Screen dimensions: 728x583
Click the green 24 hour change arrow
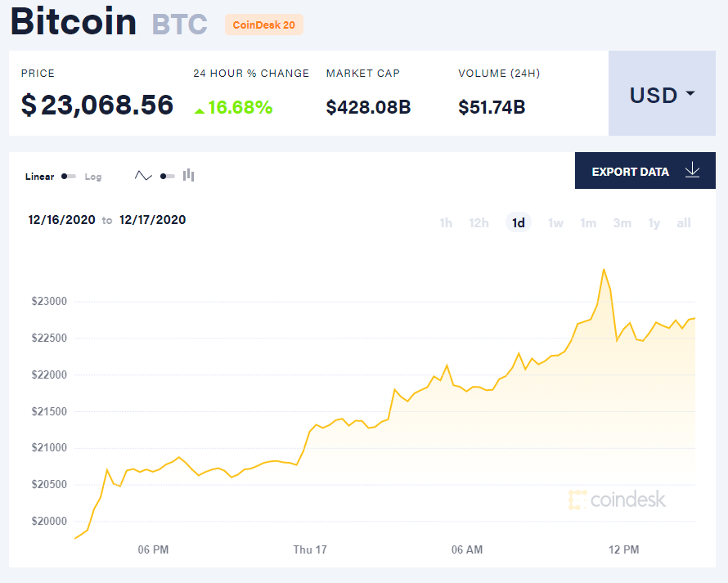tap(200, 110)
